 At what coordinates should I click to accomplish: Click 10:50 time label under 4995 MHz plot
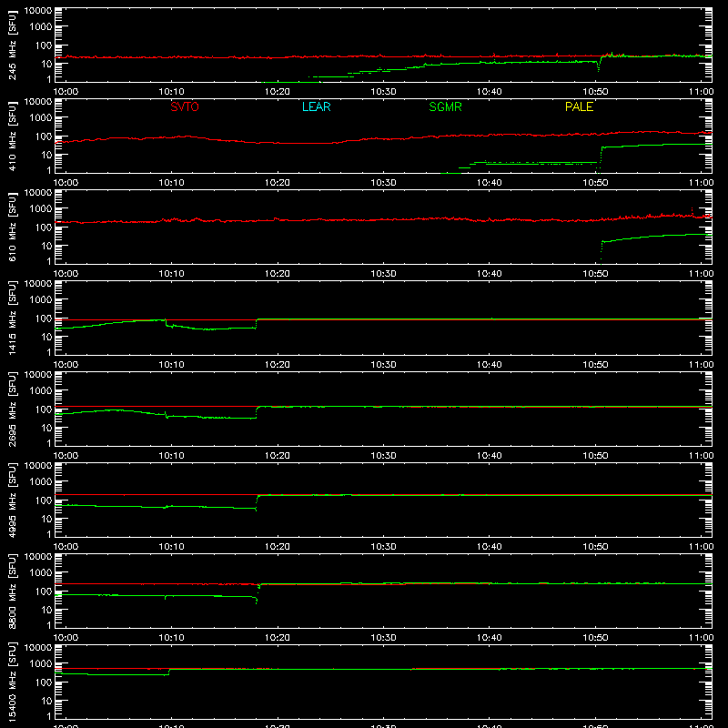[x=595, y=547]
